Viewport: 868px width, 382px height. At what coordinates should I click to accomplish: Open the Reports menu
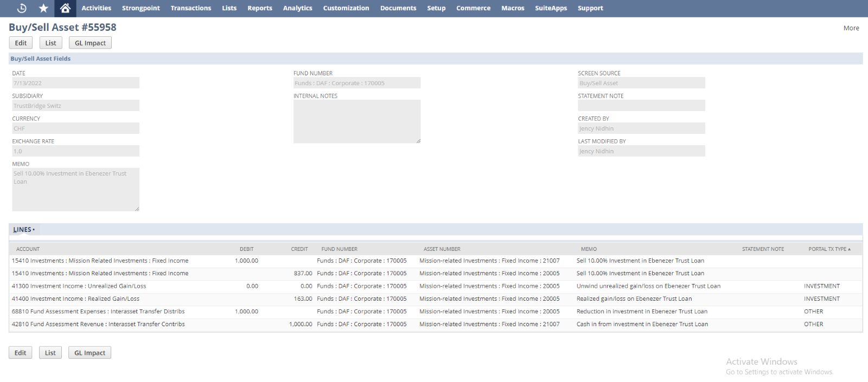pyautogui.click(x=260, y=8)
